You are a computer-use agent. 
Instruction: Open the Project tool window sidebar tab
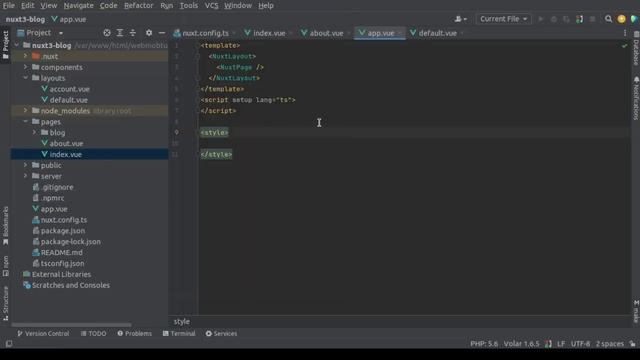point(5,45)
